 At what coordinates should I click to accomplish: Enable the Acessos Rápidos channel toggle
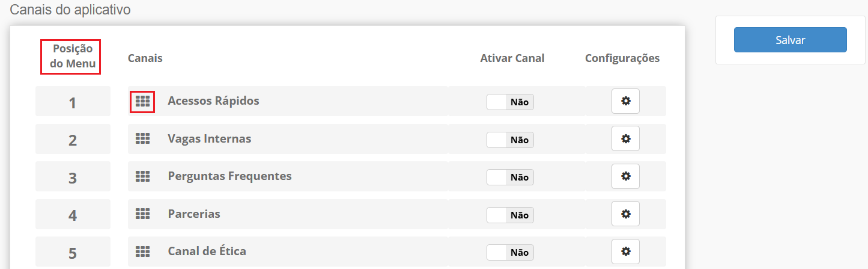(x=510, y=102)
